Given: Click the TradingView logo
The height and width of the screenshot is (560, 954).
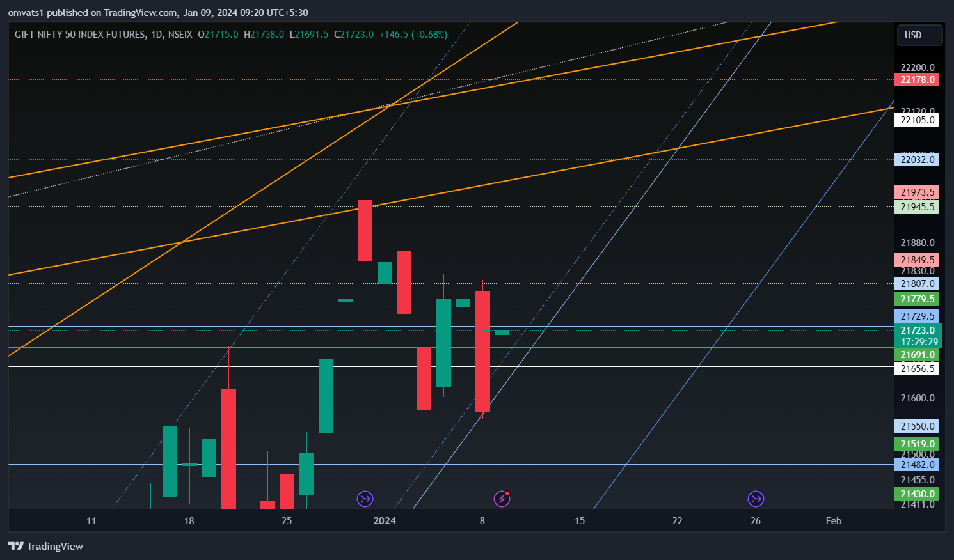Looking at the screenshot, I should point(45,546).
